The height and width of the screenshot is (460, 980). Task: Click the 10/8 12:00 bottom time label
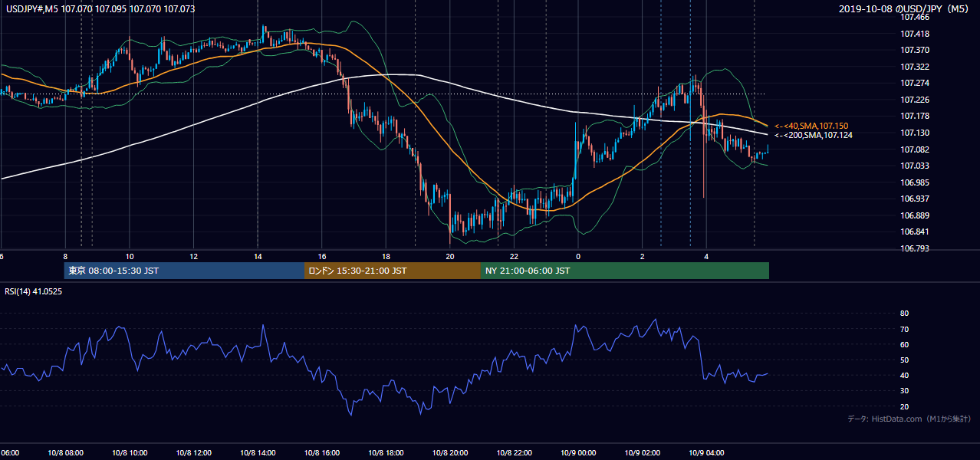click(193, 452)
